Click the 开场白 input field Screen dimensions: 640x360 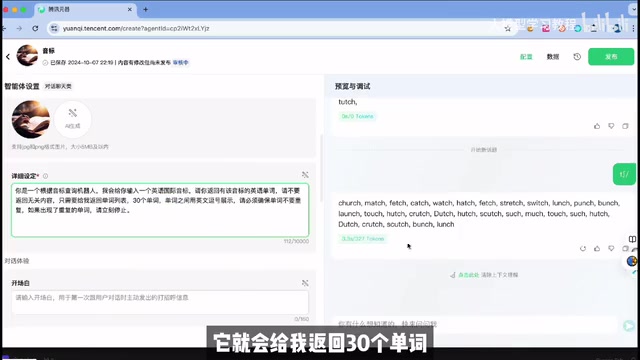tap(160, 302)
